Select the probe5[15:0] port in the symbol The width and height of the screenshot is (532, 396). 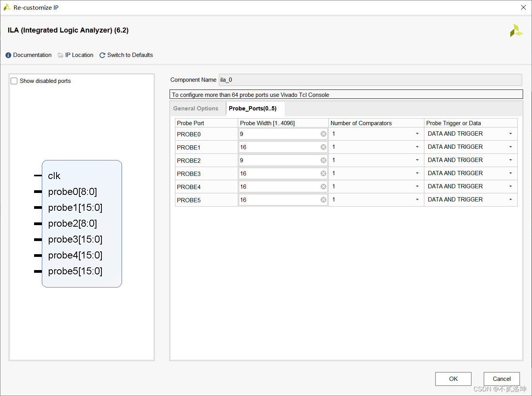75,271
